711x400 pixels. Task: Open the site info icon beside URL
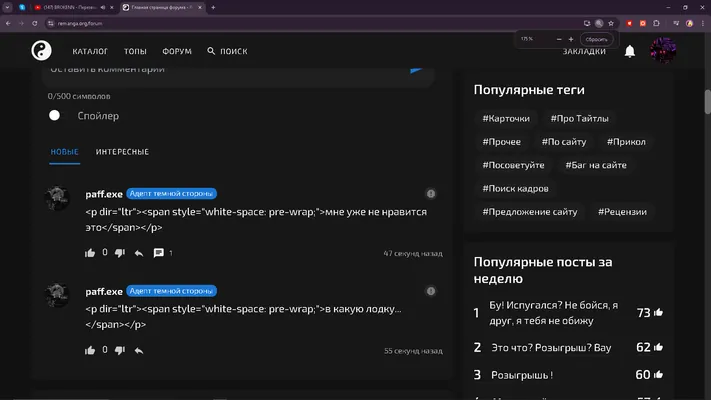(50, 23)
